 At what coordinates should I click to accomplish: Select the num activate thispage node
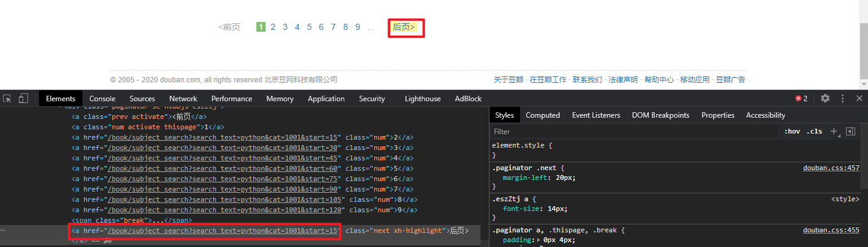(148, 127)
